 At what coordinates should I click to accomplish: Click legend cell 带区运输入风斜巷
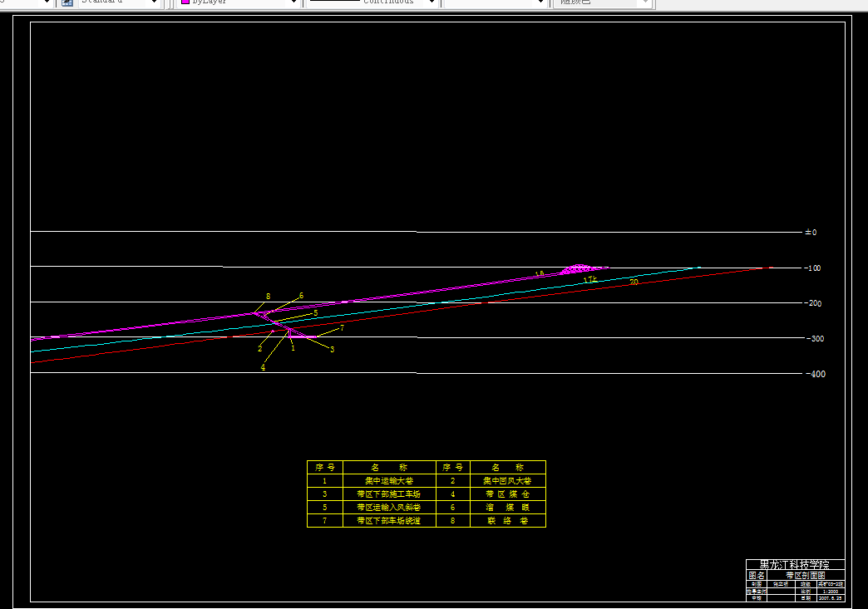389,508
